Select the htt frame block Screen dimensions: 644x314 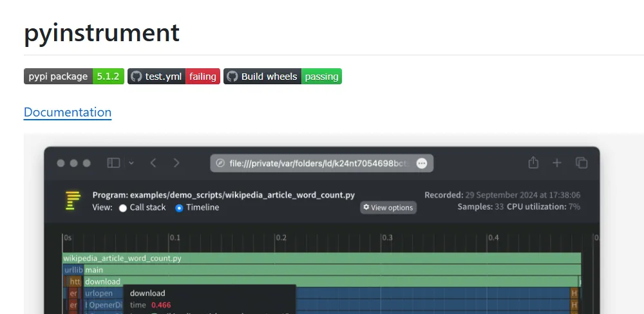pos(75,281)
